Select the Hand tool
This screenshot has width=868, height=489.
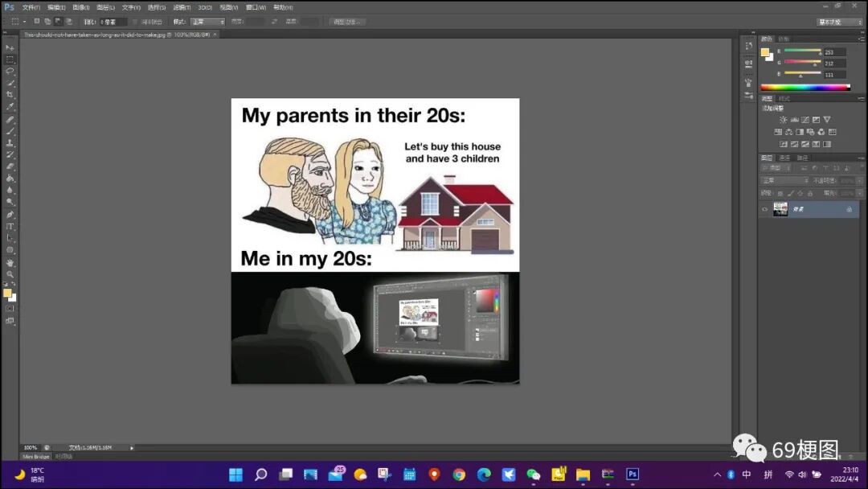10,262
